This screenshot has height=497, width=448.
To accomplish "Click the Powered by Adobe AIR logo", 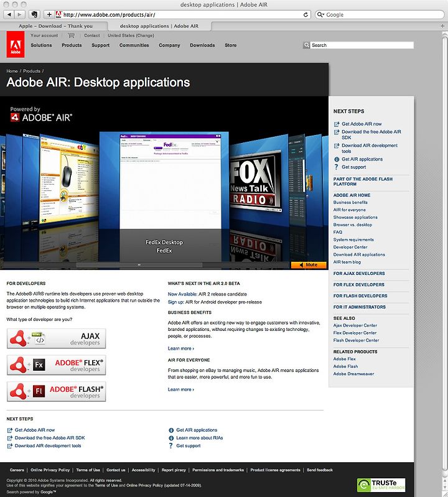I will [x=41, y=114].
